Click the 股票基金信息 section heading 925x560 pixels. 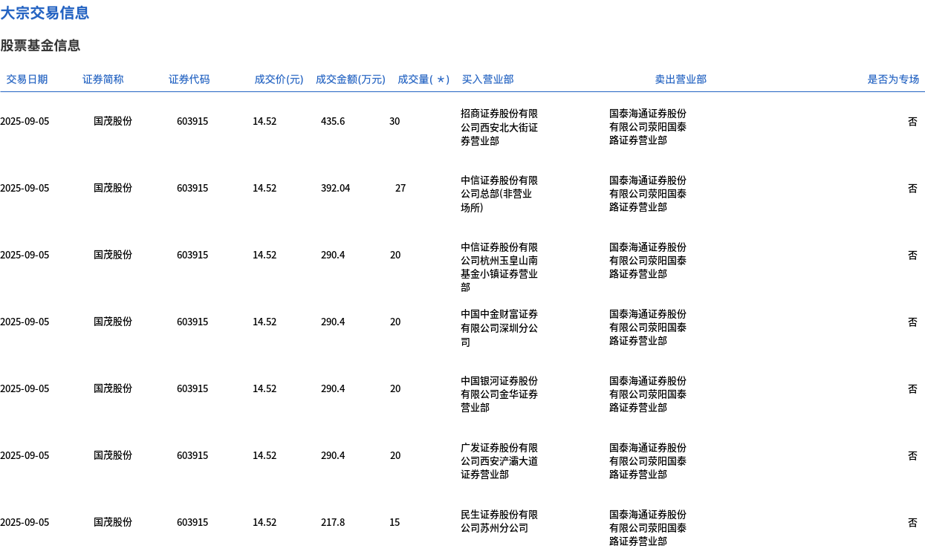[x=40, y=45]
